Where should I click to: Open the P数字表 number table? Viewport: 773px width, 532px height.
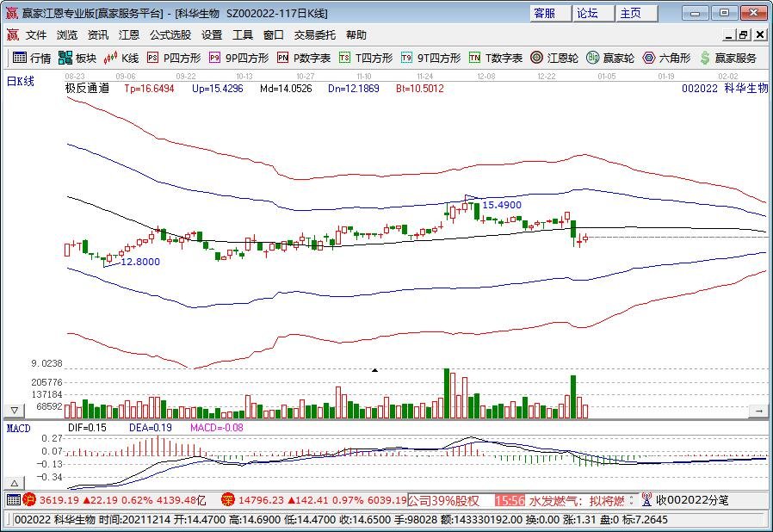(x=304, y=59)
